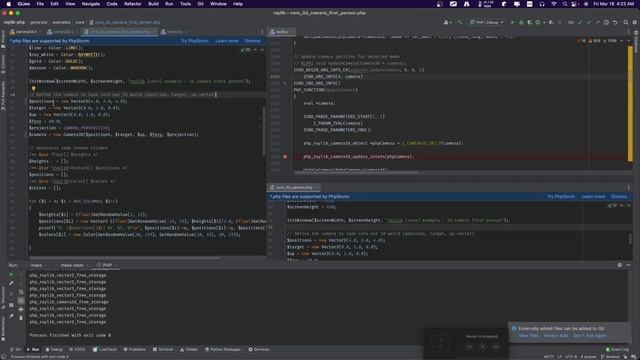Click 'examples' breadcrumb in navigation bar

point(61,22)
